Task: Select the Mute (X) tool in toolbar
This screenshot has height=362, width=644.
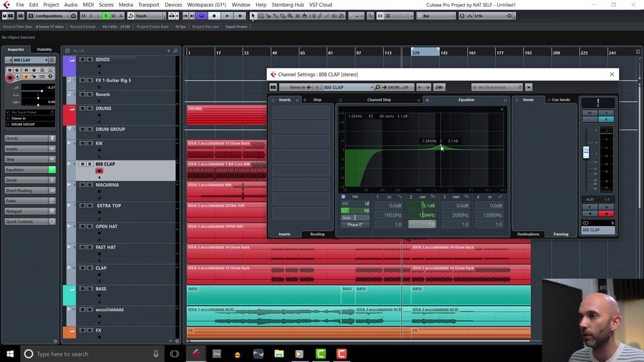Action: coord(297,16)
